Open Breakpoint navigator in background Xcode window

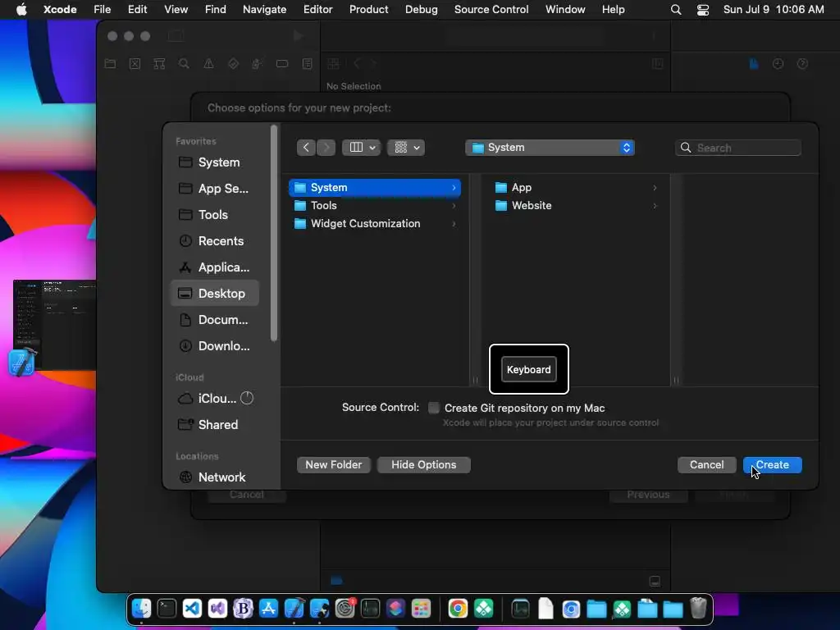(282, 64)
